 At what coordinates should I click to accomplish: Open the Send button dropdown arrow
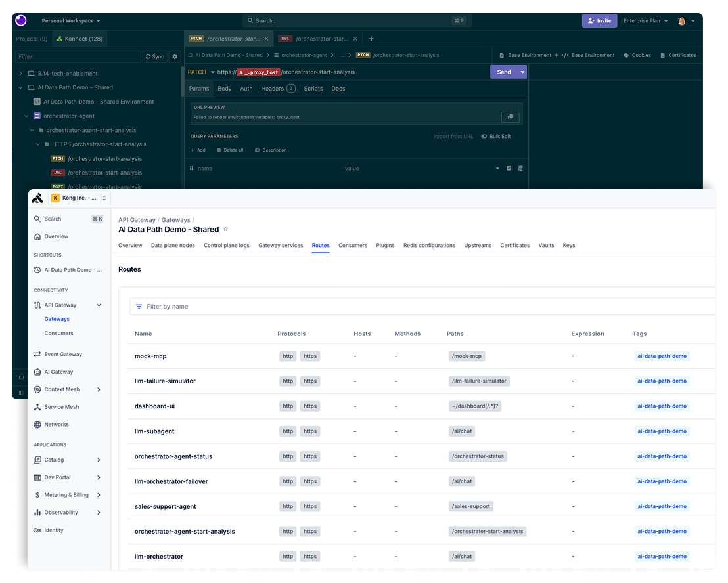coord(522,72)
